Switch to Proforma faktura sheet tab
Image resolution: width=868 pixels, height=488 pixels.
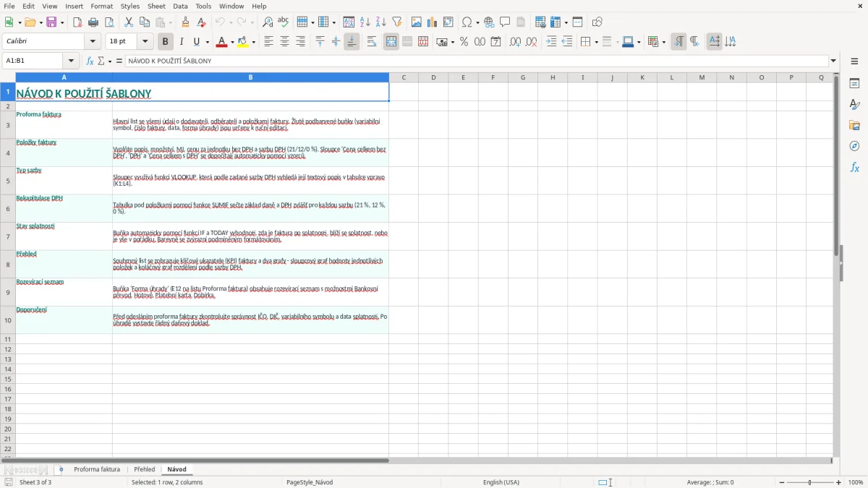click(x=97, y=469)
